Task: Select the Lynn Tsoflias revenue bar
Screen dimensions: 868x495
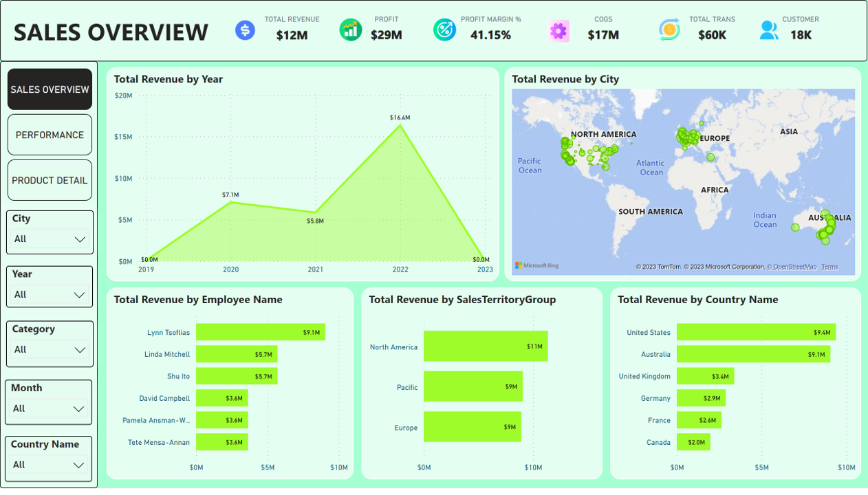Action: (260, 333)
